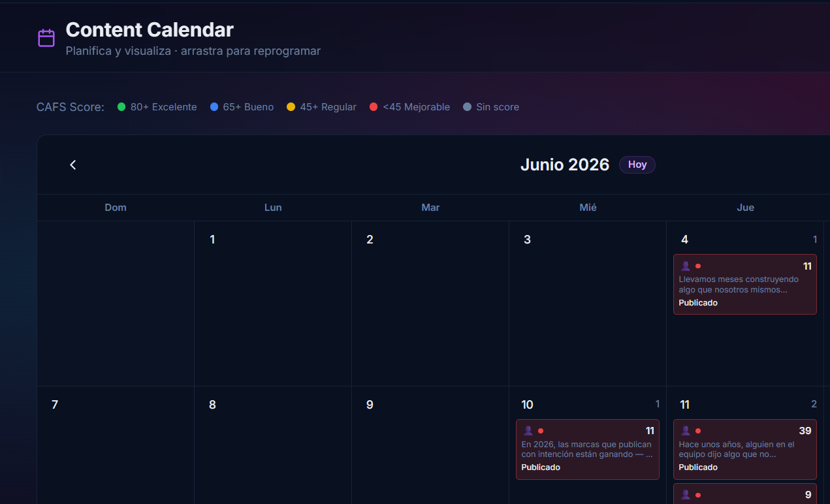Viewport: 830px width, 504px height.
Task: Click the "Dom" column header
Action: point(116,208)
